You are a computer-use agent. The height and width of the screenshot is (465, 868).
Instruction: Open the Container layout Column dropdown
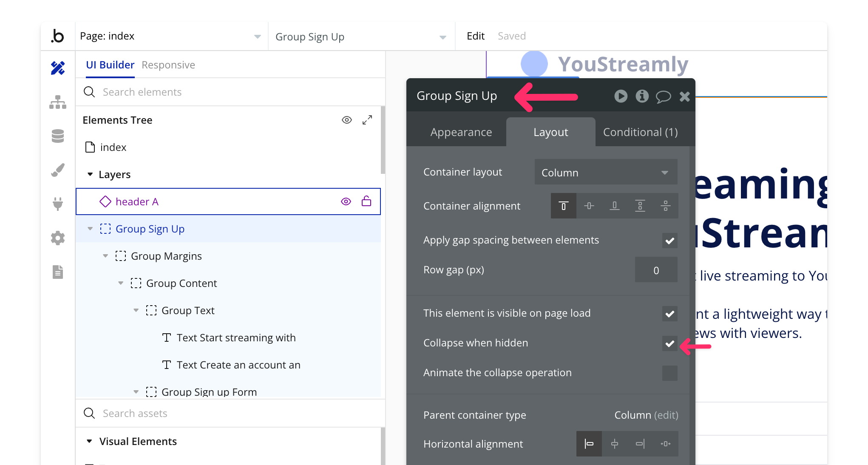[605, 173]
